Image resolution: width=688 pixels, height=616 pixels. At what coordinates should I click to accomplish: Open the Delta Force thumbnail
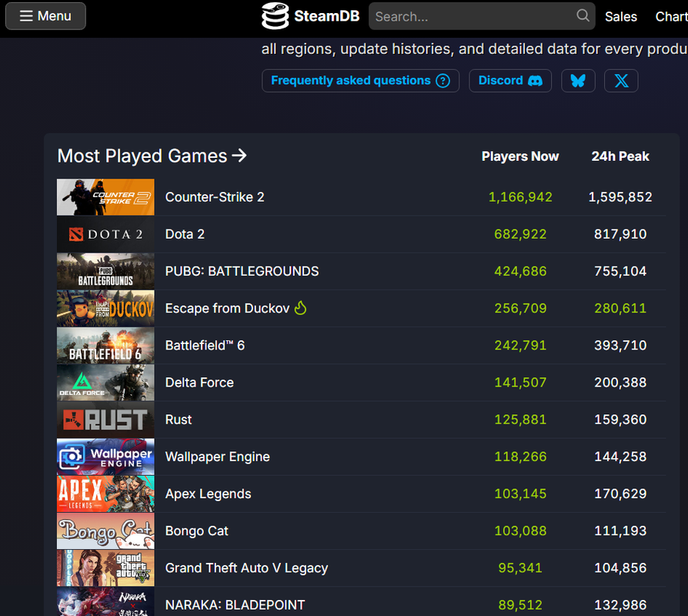(105, 383)
